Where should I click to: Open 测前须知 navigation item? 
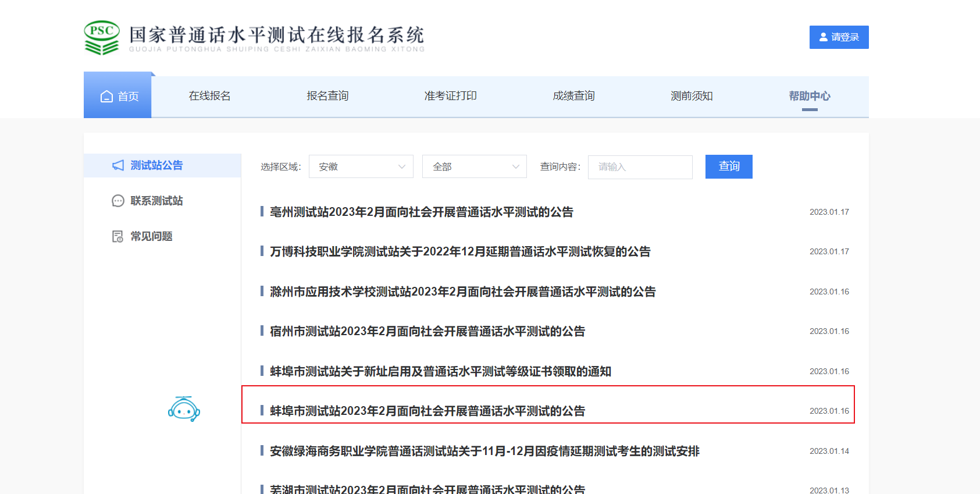pyautogui.click(x=692, y=96)
